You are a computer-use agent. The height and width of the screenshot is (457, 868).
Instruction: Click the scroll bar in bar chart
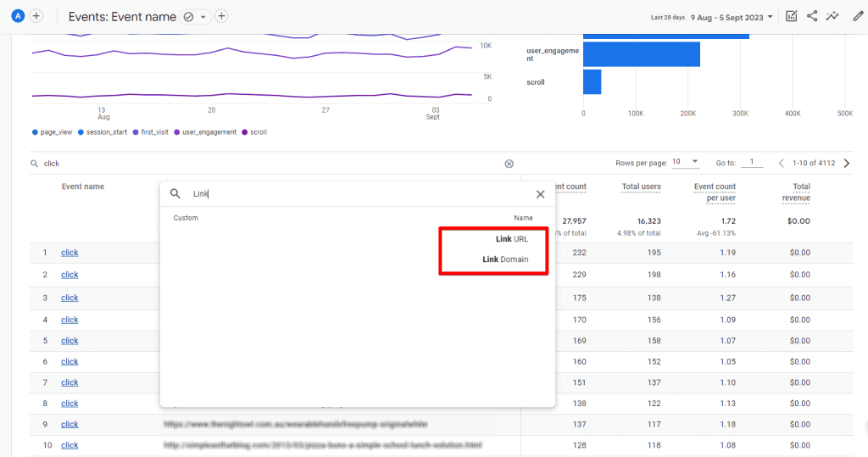click(593, 82)
